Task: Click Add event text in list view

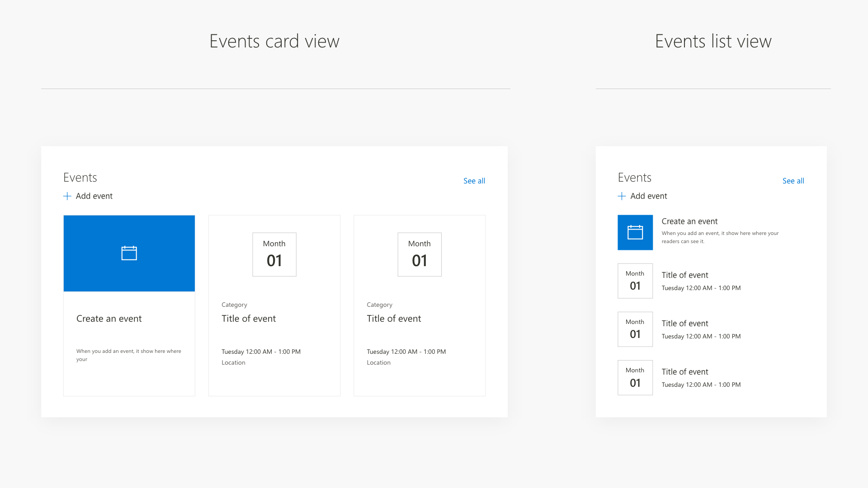Action: (x=648, y=196)
